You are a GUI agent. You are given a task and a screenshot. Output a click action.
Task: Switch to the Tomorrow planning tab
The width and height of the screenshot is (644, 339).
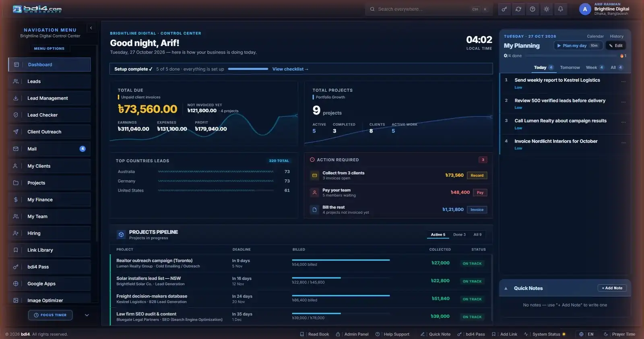point(570,68)
